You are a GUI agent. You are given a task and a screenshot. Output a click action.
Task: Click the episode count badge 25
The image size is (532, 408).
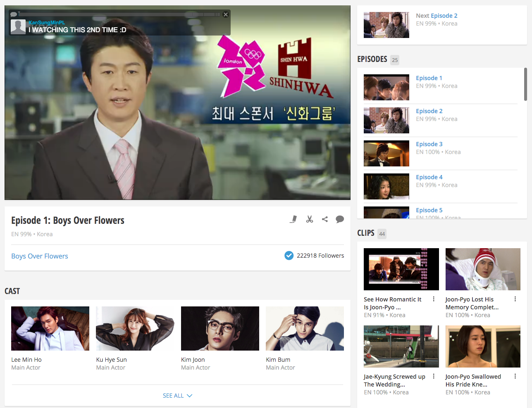pos(395,60)
